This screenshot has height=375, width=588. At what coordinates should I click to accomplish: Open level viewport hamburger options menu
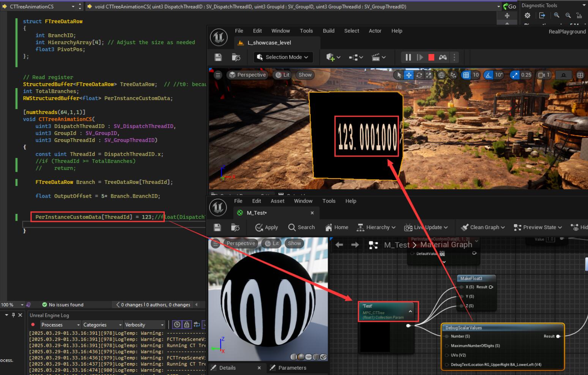point(218,75)
